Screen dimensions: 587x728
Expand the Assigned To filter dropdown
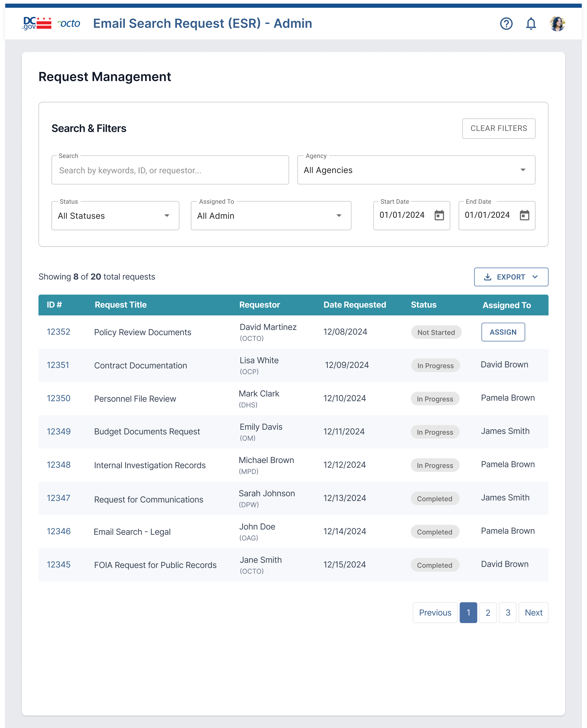tap(339, 216)
